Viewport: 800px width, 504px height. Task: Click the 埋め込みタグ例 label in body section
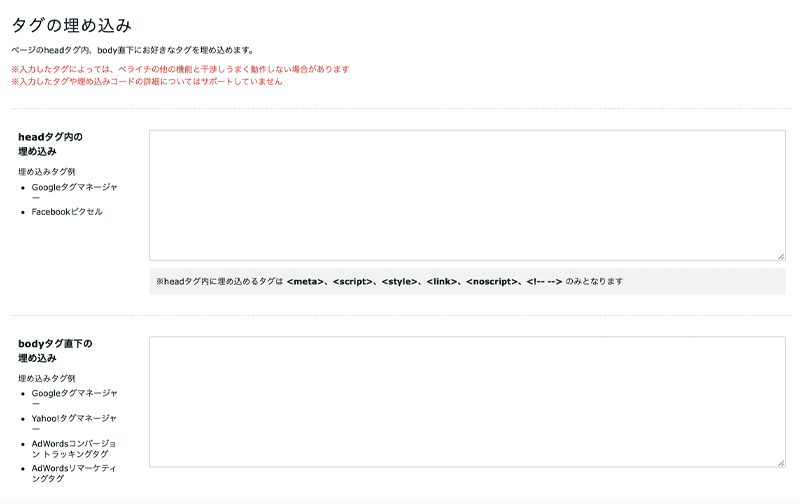tap(46, 378)
